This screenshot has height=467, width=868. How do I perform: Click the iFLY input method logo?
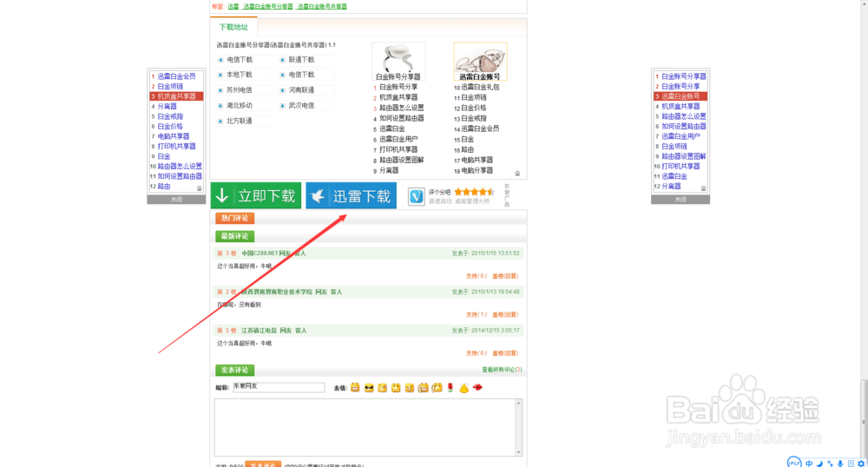pyautogui.click(x=794, y=463)
